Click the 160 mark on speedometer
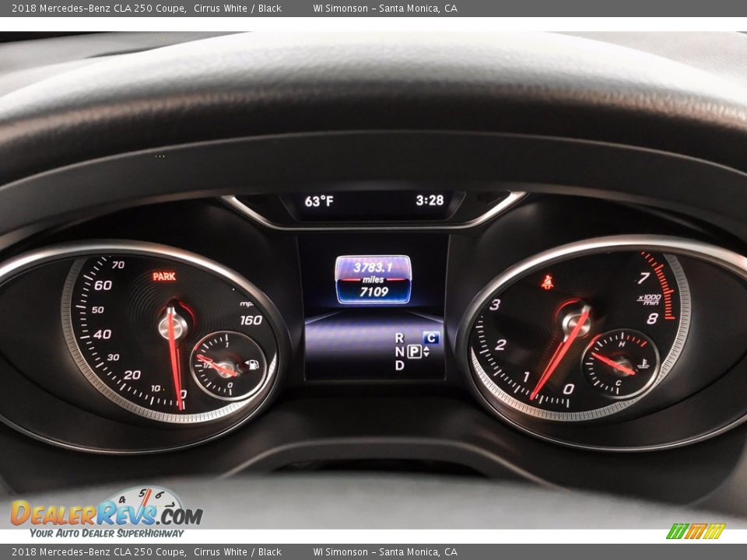This screenshot has height=560, width=747. click(251, 320)
